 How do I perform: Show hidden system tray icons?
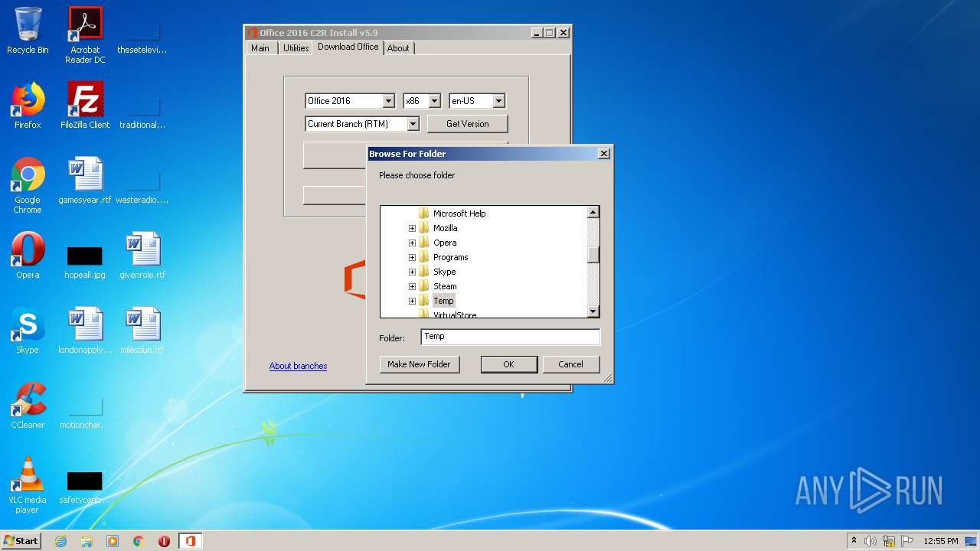pyautogui.click(x=854, y=541)
